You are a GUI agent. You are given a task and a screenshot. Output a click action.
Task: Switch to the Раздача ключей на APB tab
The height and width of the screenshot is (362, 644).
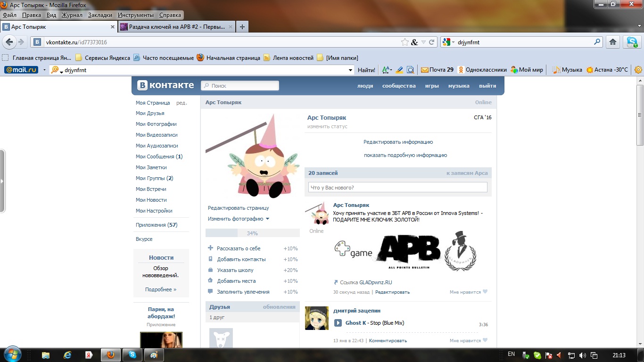point(177,27)
